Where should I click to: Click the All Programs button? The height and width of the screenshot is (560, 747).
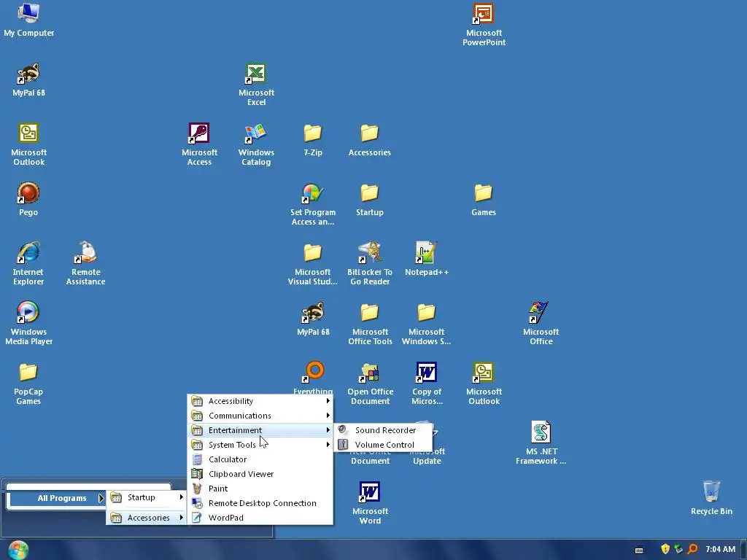57,498
